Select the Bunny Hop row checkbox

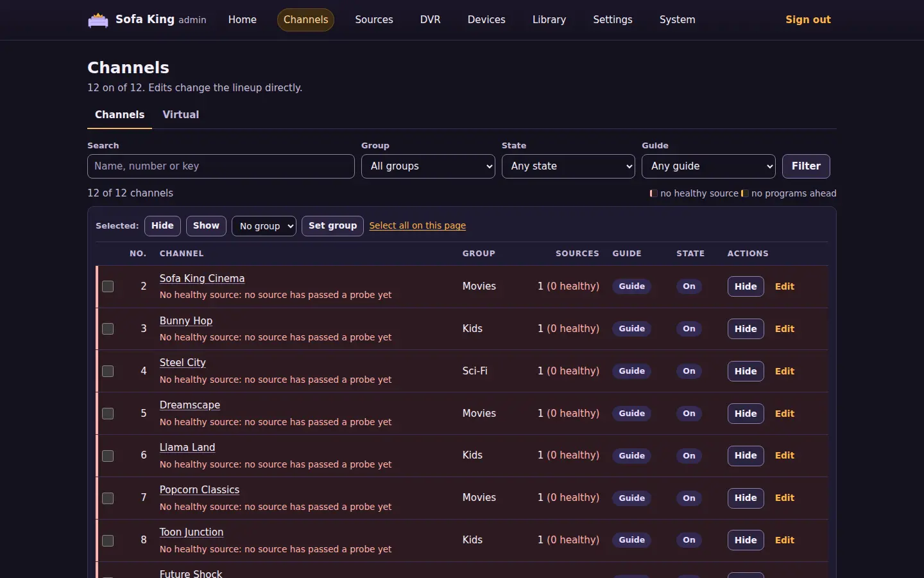(x=108, y=329)
